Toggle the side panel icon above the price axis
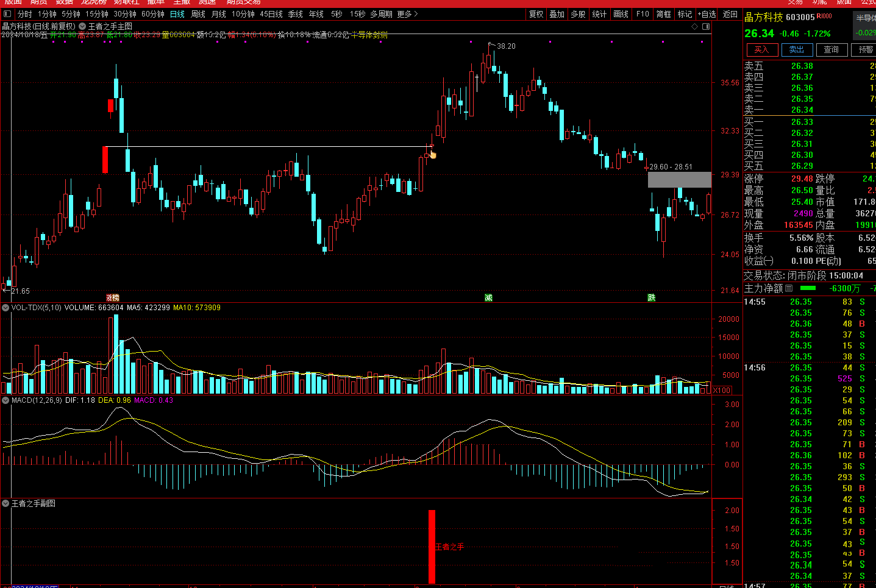This screenshot has width=876, height=588. [x=706, y=27]
